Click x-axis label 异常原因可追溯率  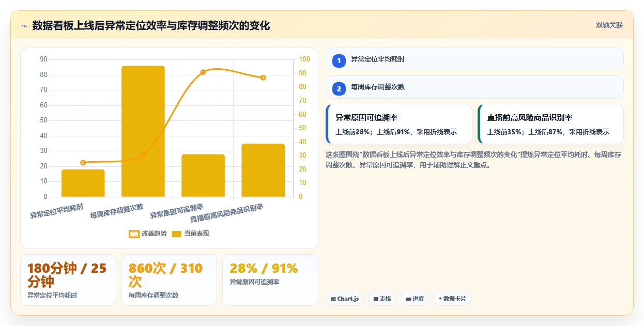coord(176,211)
